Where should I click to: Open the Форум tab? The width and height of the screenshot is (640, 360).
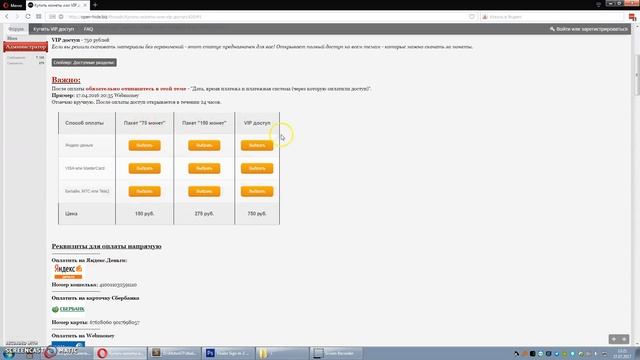tap(16, 29)
